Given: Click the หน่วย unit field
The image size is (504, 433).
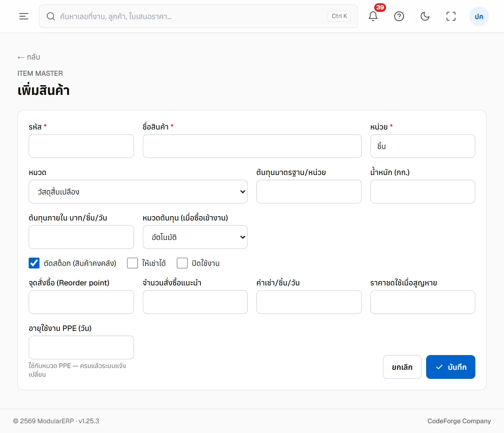Looking at the screenshot, I should [423, 146].
